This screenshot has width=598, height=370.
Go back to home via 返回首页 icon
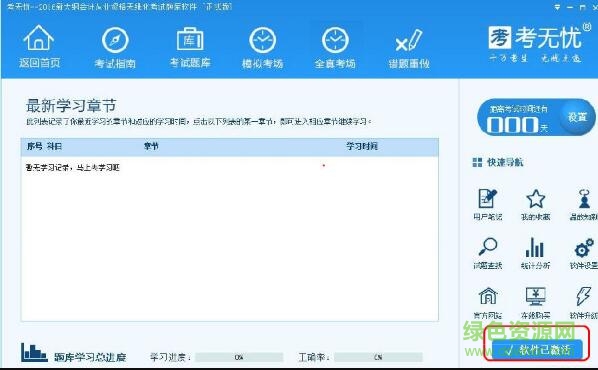(x=39, y=38)
